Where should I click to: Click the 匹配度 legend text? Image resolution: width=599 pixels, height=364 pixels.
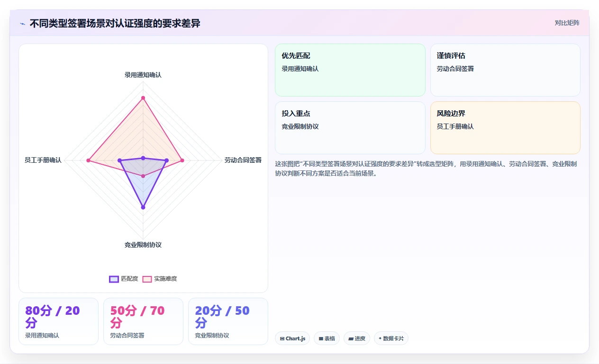pos(130,279)
